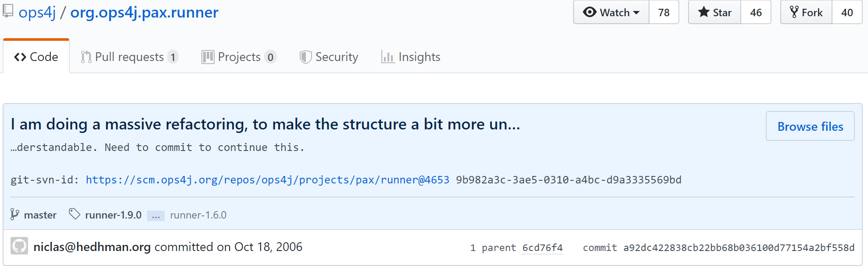Go to the Security tab
The image size is (868, 269).
[329, 57]
